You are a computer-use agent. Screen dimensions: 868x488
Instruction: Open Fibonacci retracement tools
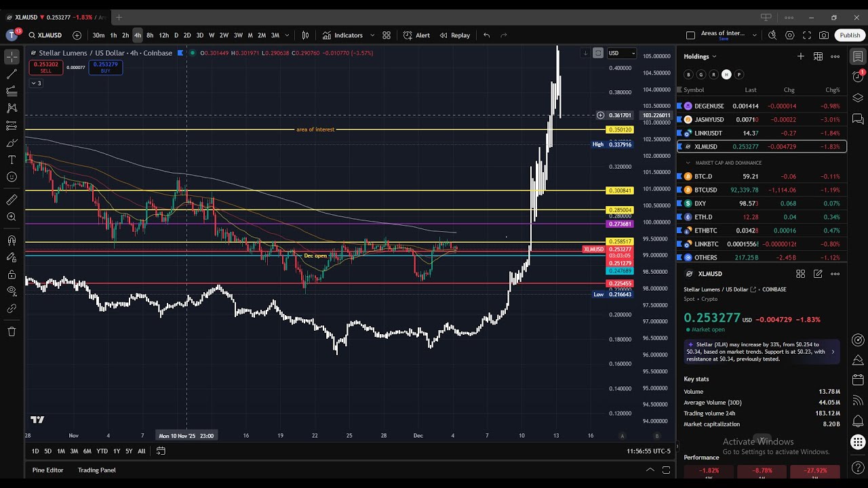pyautogui.click(x=12, y=91)
